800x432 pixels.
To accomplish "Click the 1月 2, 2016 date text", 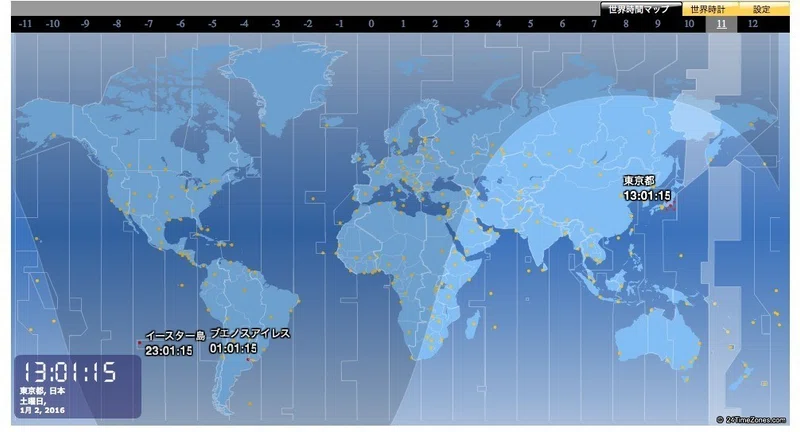I will point(42,410).
